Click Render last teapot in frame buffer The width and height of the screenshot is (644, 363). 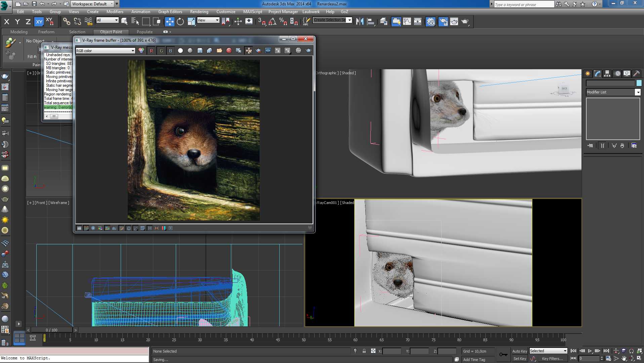[x=308, y=50]
